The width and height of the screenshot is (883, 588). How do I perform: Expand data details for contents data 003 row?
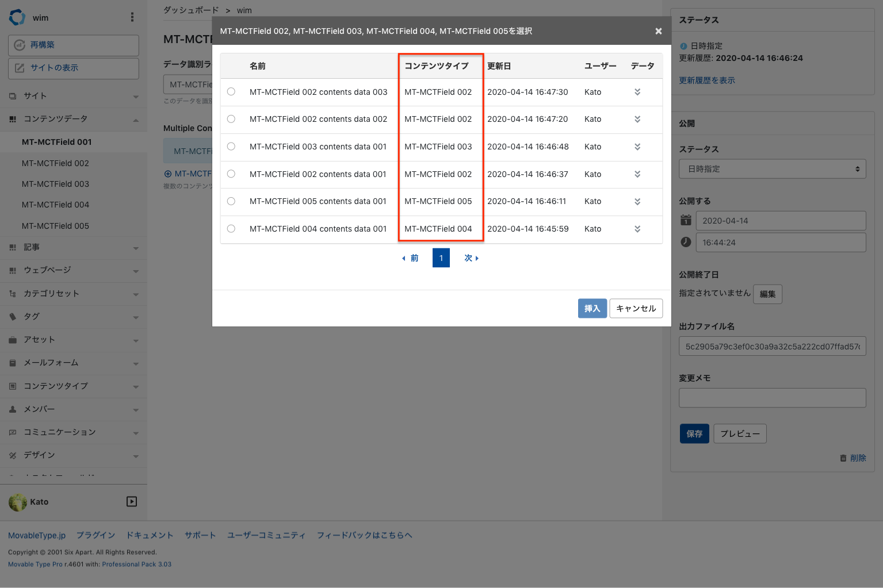(637, 92)
